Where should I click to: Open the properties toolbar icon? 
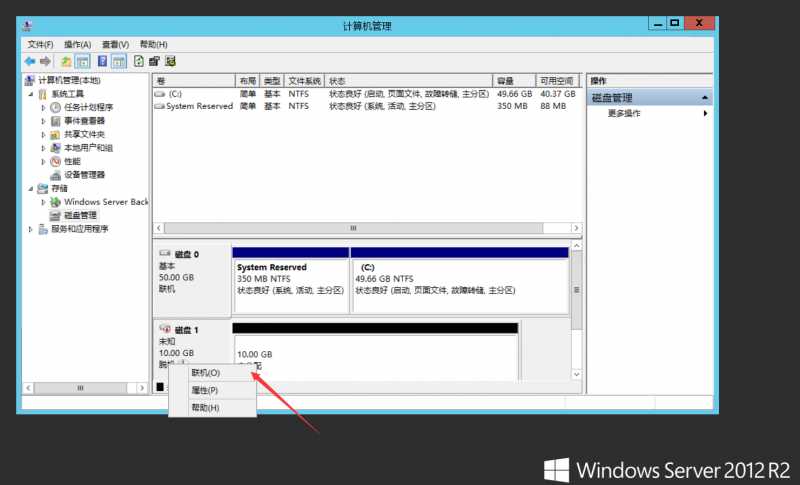pos(154,62)
